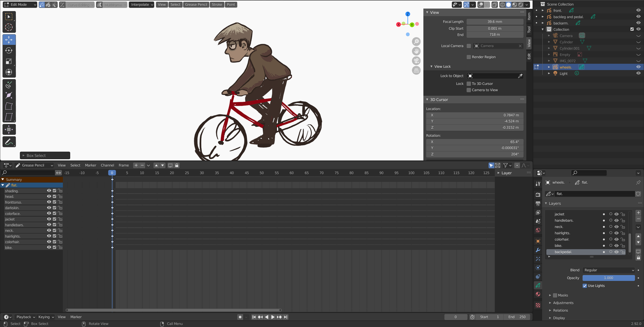This screenshot has height=327, width=644.
Task: Lock the head. channel in dope sheet
Action: pyautogui.click(x=60, y=197)
